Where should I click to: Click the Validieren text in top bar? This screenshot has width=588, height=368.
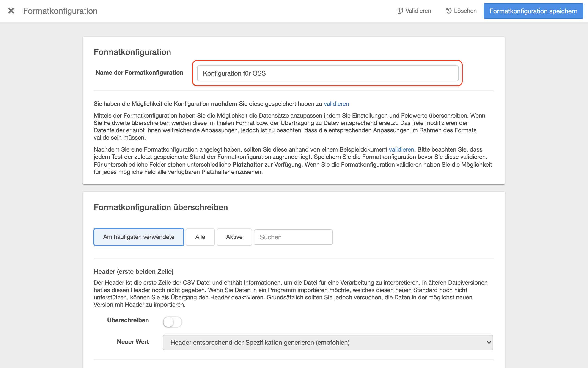[x=418, y=11]
